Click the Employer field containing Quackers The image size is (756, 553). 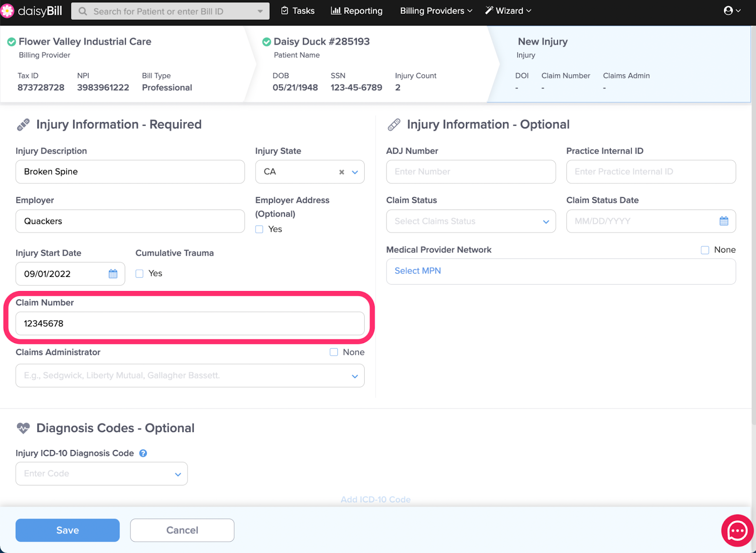tap(130, 221)
